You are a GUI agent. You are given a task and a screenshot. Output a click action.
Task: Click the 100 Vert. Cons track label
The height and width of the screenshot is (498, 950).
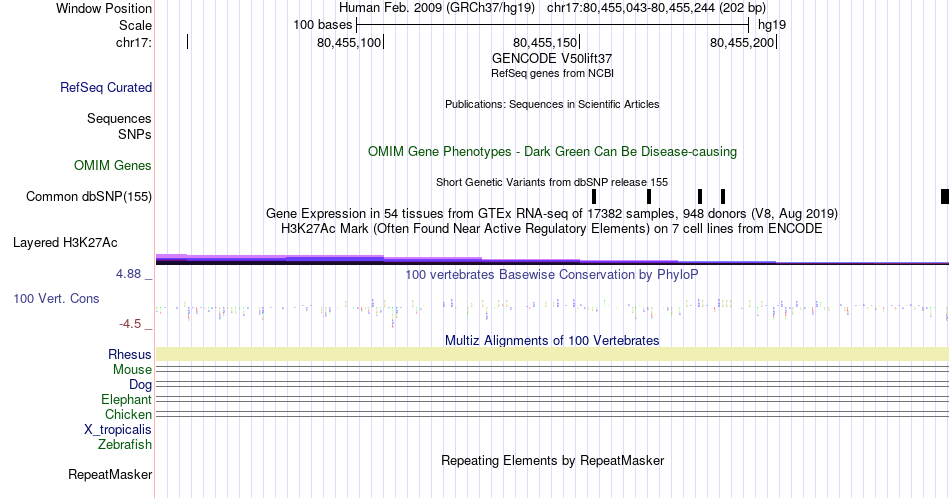56,298
